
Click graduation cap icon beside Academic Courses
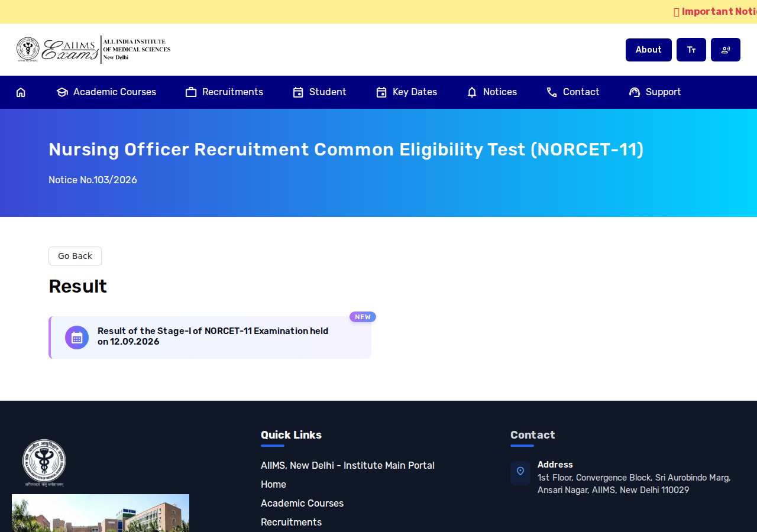62,92
